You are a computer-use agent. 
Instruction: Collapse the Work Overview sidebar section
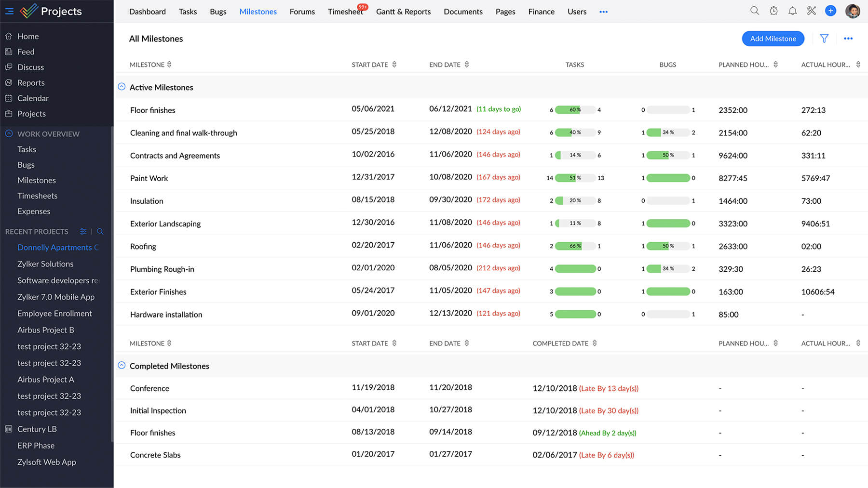click(9, 134)
